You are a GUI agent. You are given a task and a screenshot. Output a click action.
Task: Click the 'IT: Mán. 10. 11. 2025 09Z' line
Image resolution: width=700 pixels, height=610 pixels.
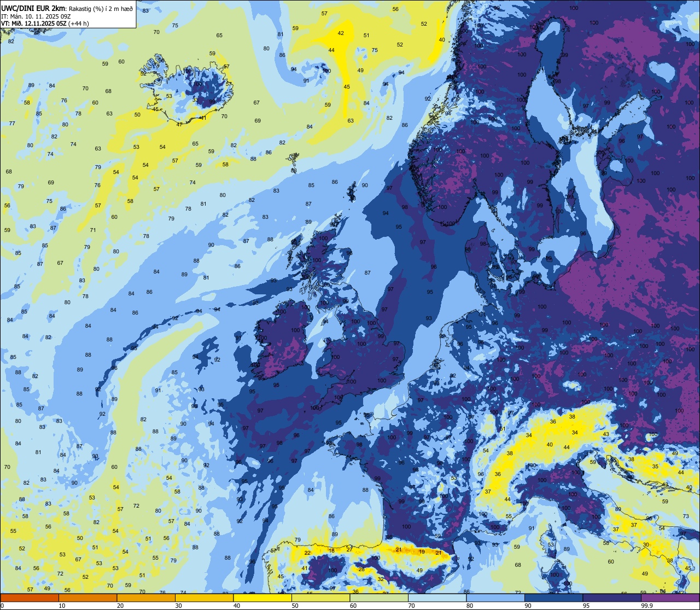click(x=35, y=16)
